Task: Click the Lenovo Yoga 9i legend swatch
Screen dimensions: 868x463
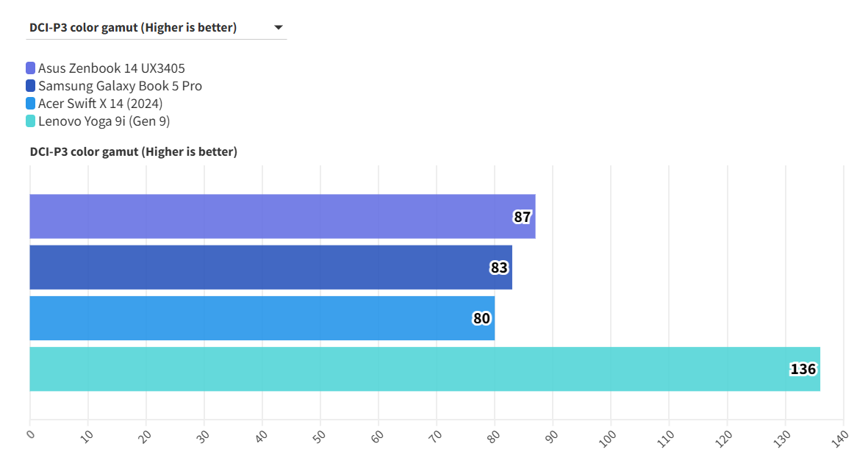Action: [31, 121]
